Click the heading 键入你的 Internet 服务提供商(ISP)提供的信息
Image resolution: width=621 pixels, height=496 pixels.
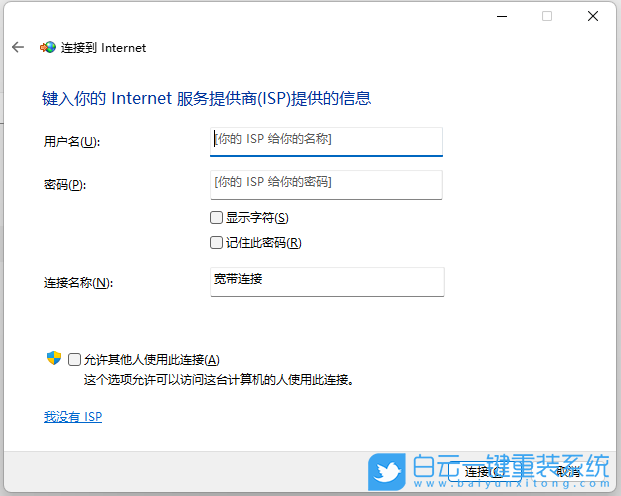click(x=206, y=98)
